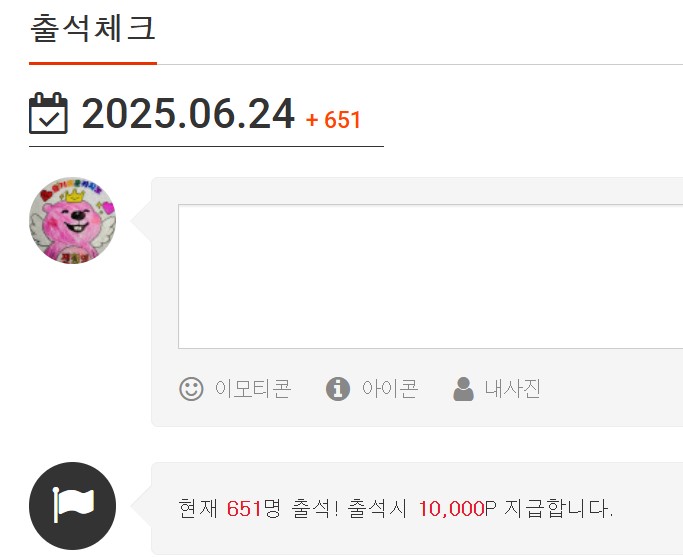
Task: Open the pink bear profile avatar
Action: click(73, 220)
